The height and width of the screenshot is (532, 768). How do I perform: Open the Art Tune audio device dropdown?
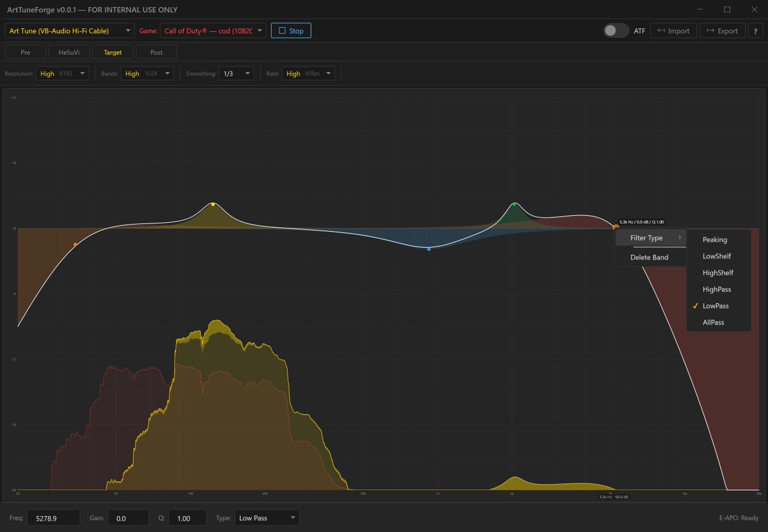coord(70,31)
